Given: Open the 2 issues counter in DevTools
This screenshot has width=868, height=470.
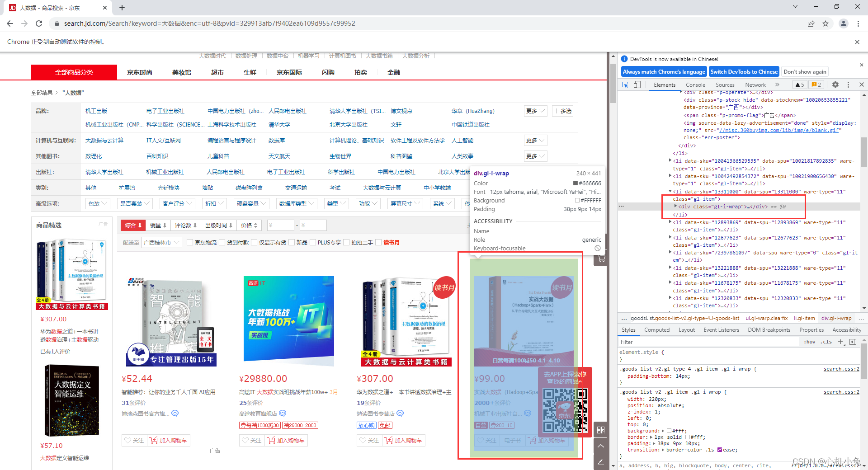Looking at the screenshot, I should [x=816, y=85].
